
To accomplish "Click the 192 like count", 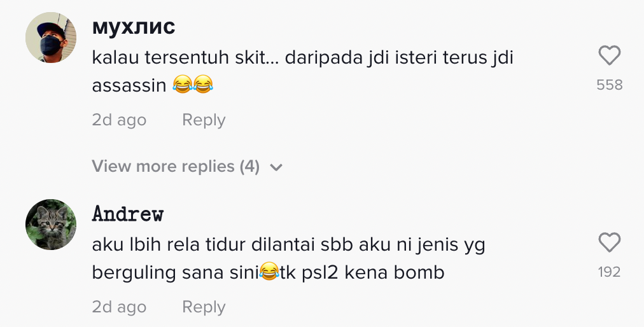I will tap(610, 272).
